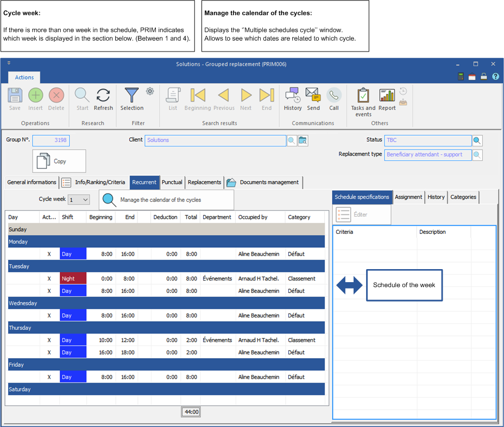Screen dimensions: 504x427
Task: Click the Description column header
Action: pos(444,232)
